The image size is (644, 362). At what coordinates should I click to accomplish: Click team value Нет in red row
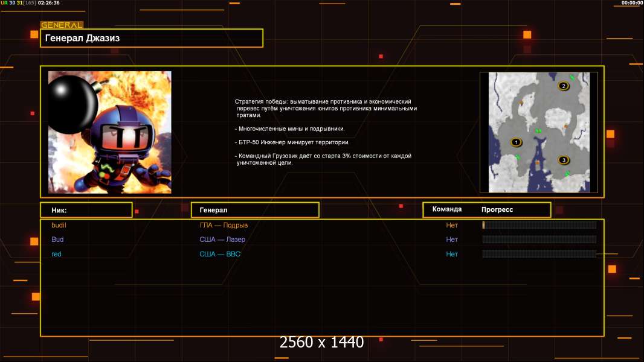tap(452, 254)
